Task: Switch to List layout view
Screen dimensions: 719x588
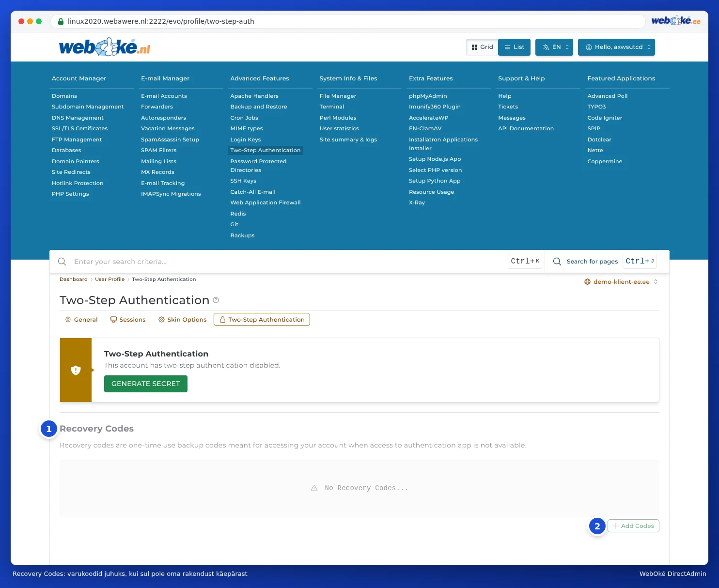Action: [514, 47]
